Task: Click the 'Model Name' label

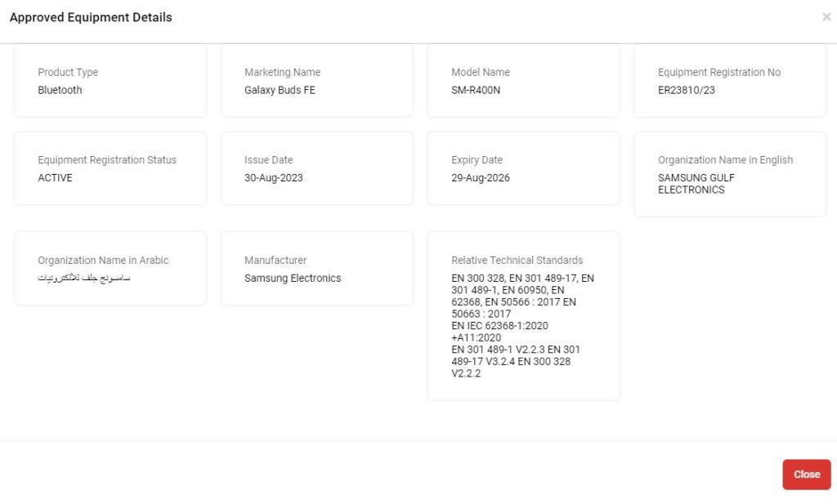Action: [x=481, y=72]
